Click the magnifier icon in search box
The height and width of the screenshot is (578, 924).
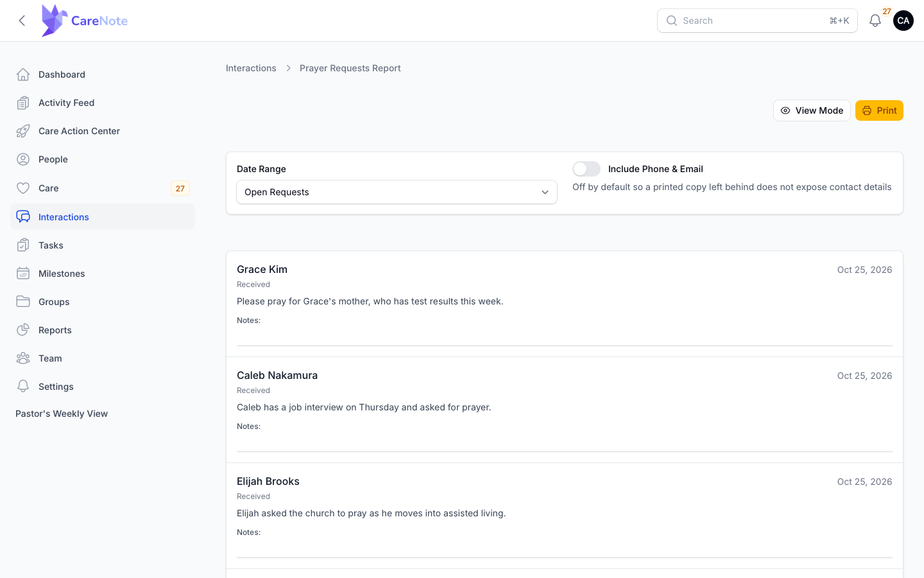click(672, 21)
